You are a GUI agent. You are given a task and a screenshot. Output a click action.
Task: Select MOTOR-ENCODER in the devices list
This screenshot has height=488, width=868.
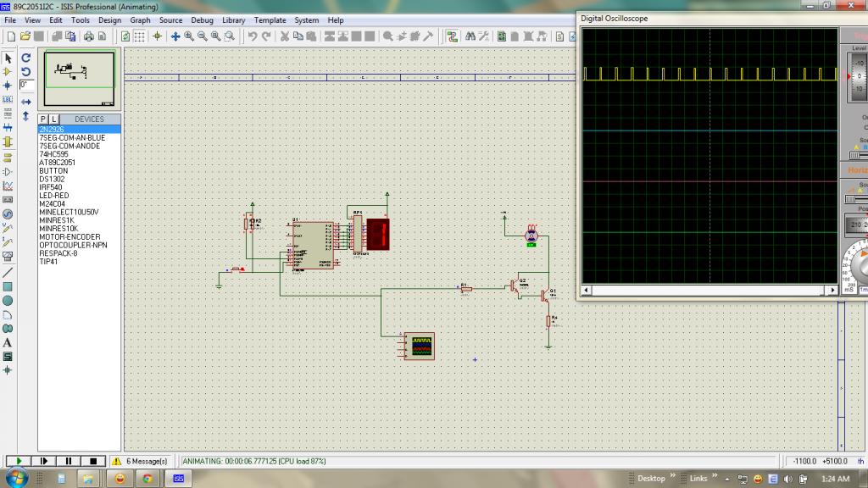click(69, 237)
